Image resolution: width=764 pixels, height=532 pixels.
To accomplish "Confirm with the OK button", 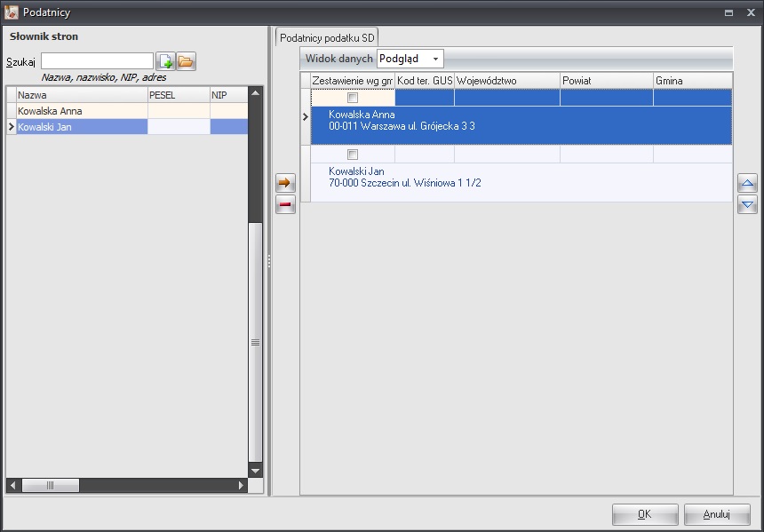I will click(645, 514).
